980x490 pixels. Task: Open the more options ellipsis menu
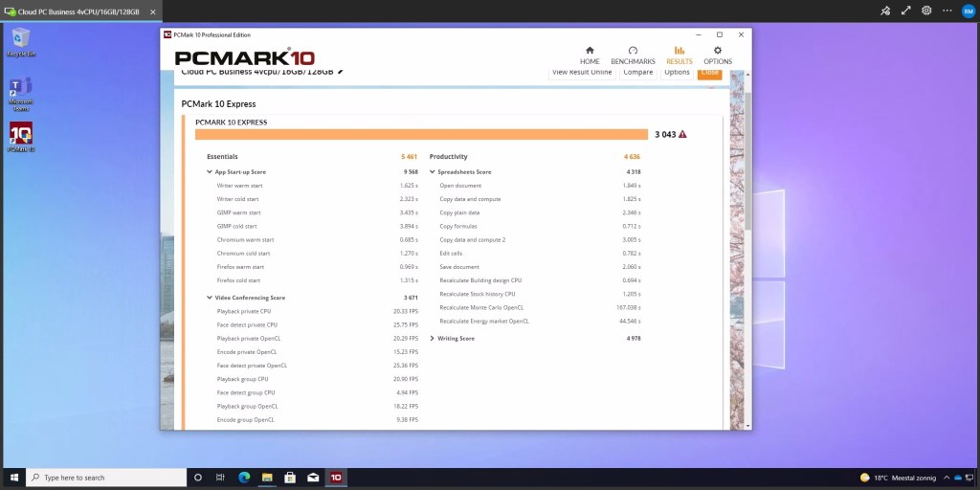[x=947, y=11]
